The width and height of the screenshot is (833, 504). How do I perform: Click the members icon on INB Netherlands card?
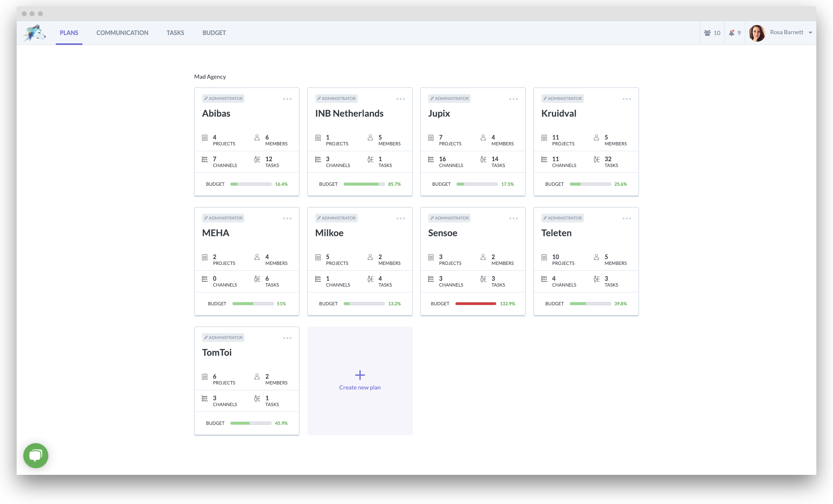(x=370, y=137)
